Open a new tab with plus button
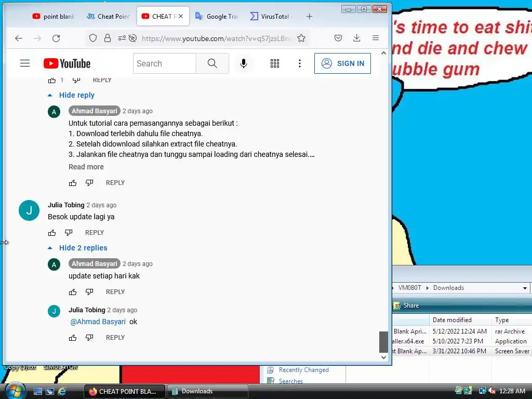 (x=309, y=16)
